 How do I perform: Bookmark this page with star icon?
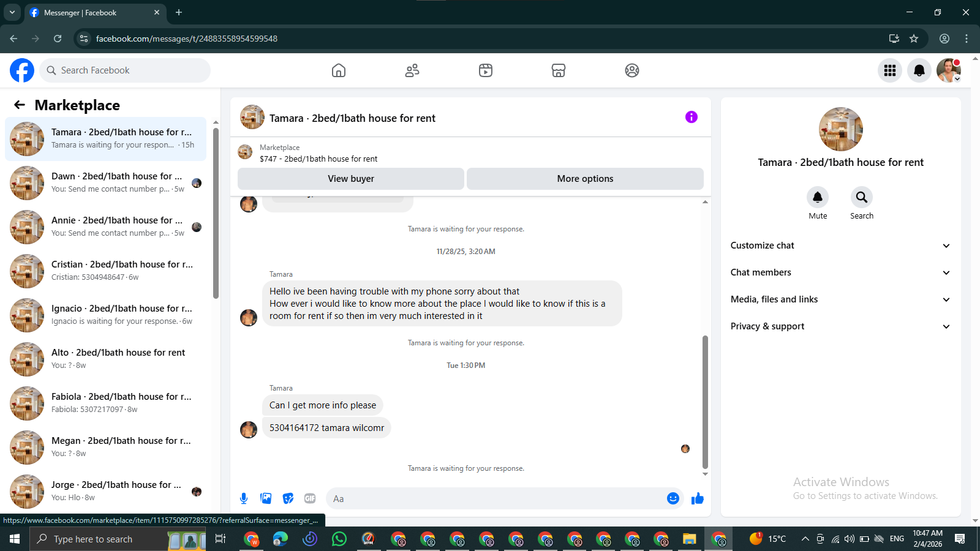(x=914, y=39)
